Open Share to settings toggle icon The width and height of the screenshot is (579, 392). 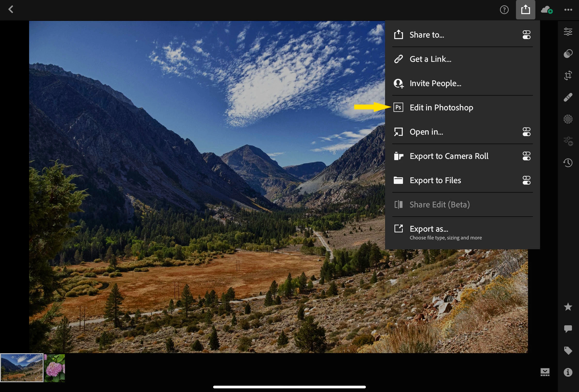(526, 35)
